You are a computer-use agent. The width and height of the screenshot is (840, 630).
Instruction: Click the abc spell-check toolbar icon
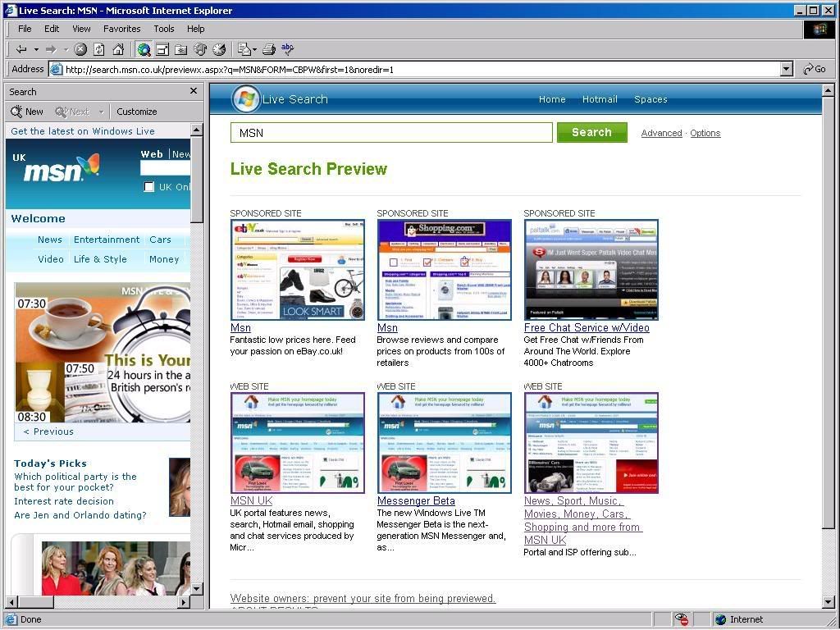288,49
